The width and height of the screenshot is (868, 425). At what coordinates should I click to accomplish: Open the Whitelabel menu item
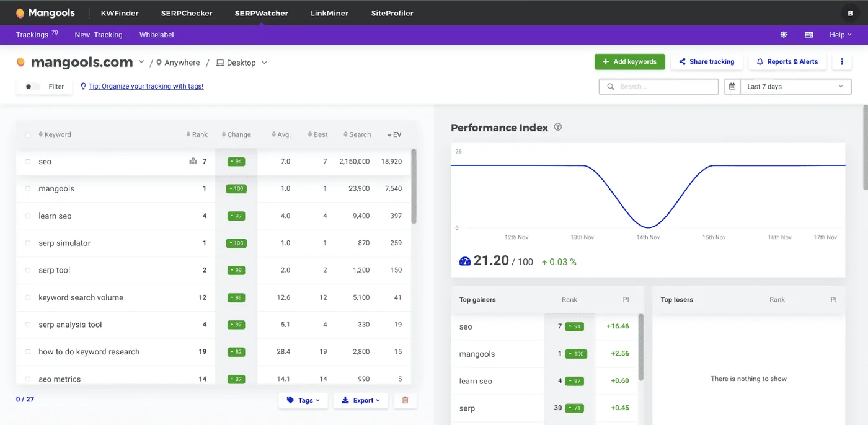(x=156, y=35)
